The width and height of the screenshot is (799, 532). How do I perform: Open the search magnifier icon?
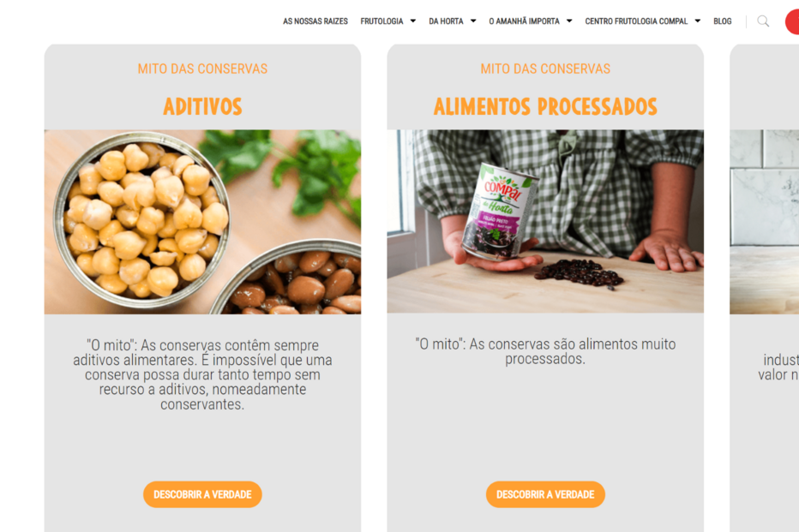pyautogui.click(x=763, y=21)
